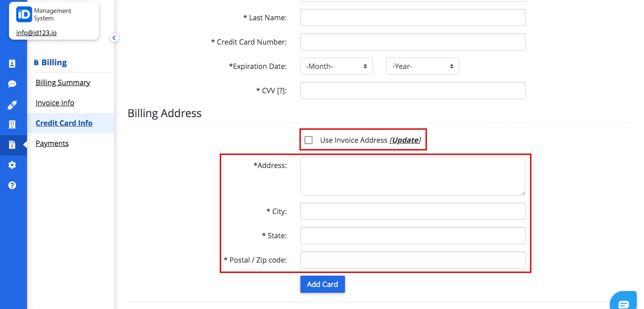Select the integrations plug icon
The width and height of the screenshot is (644, 309).
tap(13, 105)
